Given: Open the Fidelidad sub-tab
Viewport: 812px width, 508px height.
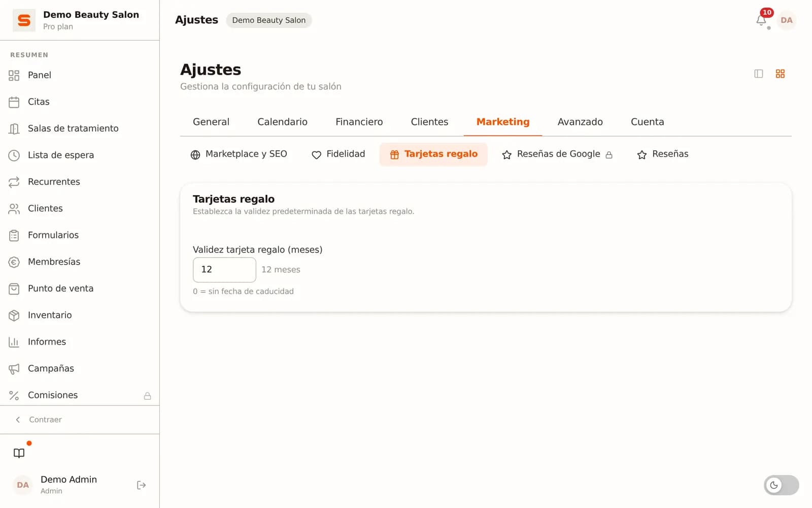Looking at the screenshot, I should pos(338,154).
